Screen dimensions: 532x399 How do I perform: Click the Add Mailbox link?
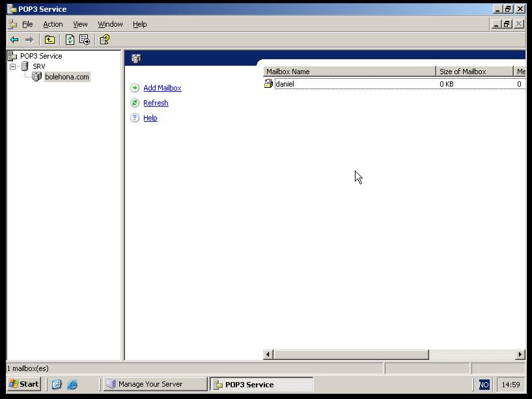(163, 88)
